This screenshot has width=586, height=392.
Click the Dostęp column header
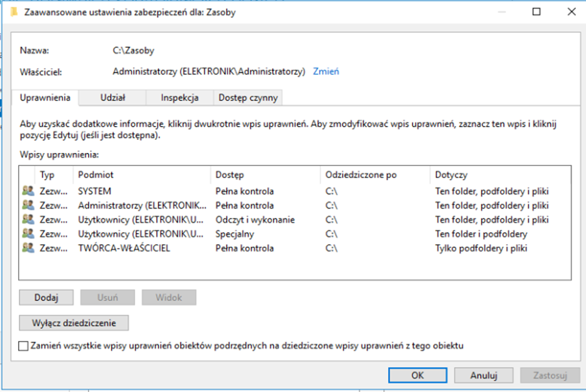[229, 175]
